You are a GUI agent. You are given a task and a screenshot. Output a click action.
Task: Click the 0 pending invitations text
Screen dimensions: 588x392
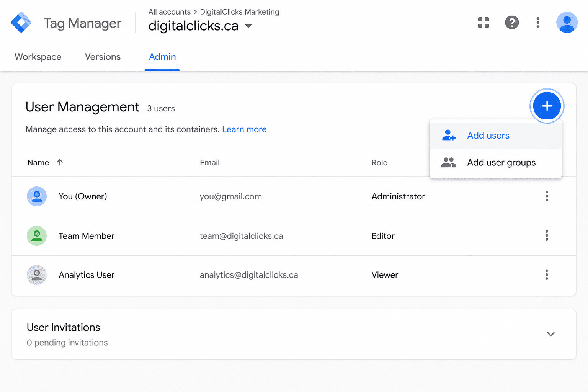point(67,343)
